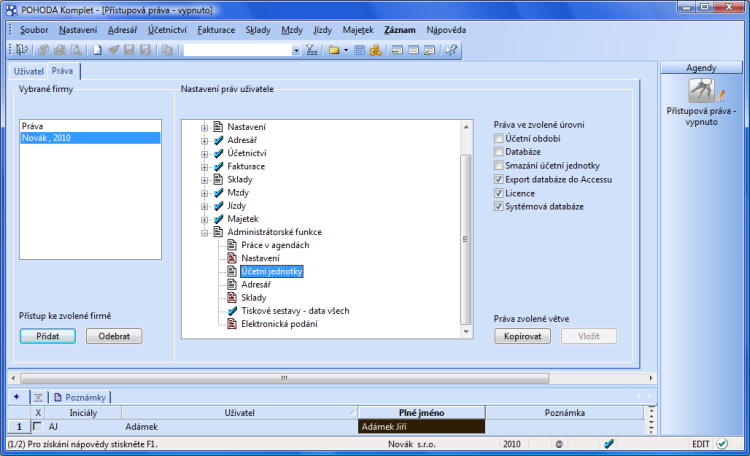Open the Soubor menu

34,30
